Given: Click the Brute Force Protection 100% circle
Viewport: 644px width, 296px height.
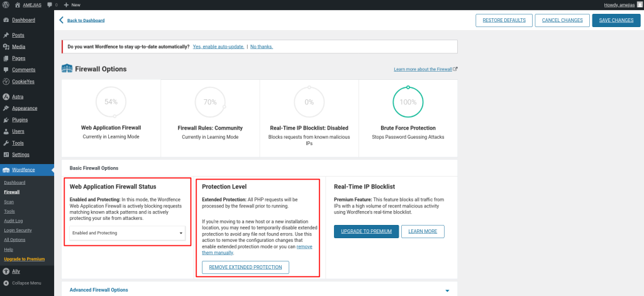Looking at the screenshot, I should coord(408,102).
